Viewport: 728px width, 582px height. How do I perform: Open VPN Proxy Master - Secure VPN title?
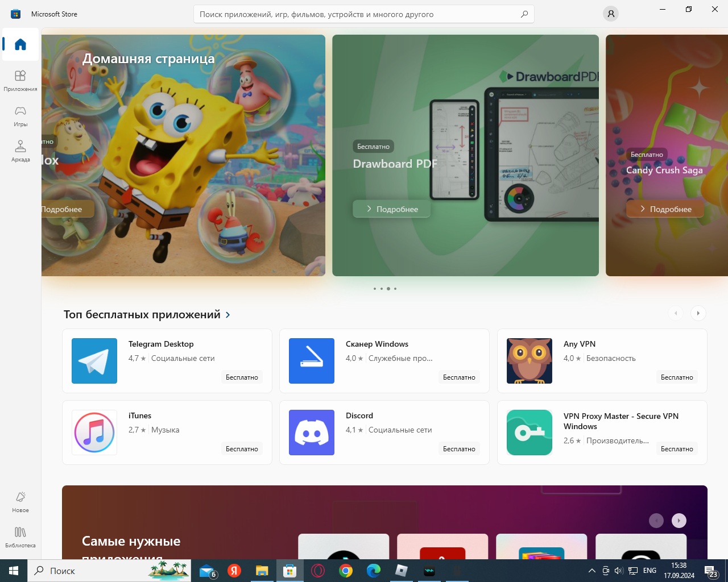tap(621, 421)
